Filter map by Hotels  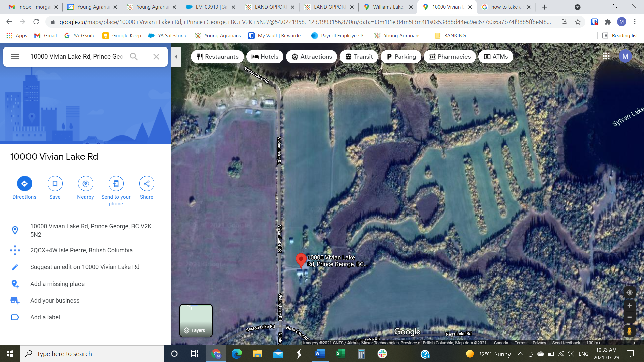265,57
